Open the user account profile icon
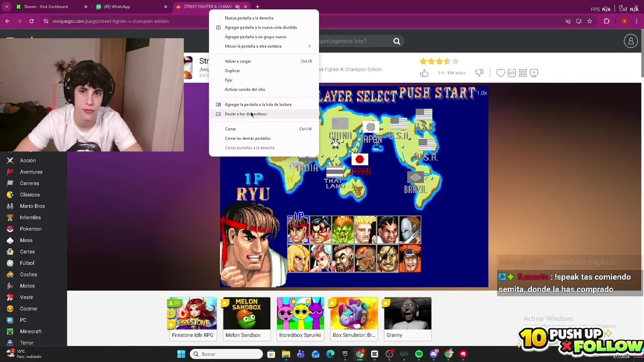The width and height of the screenshot is (644, 362). click(631, 41)
